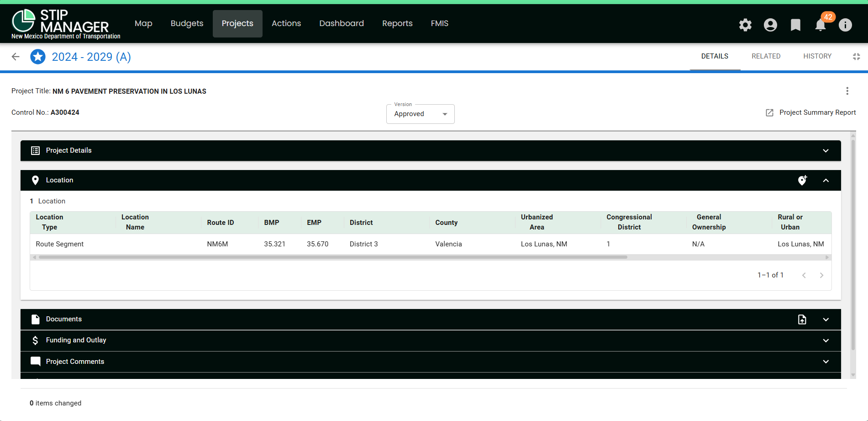The image size is (868, 421).
Task: Click the vertical scrollbar of details panel
Action: [x=852, y=245]
